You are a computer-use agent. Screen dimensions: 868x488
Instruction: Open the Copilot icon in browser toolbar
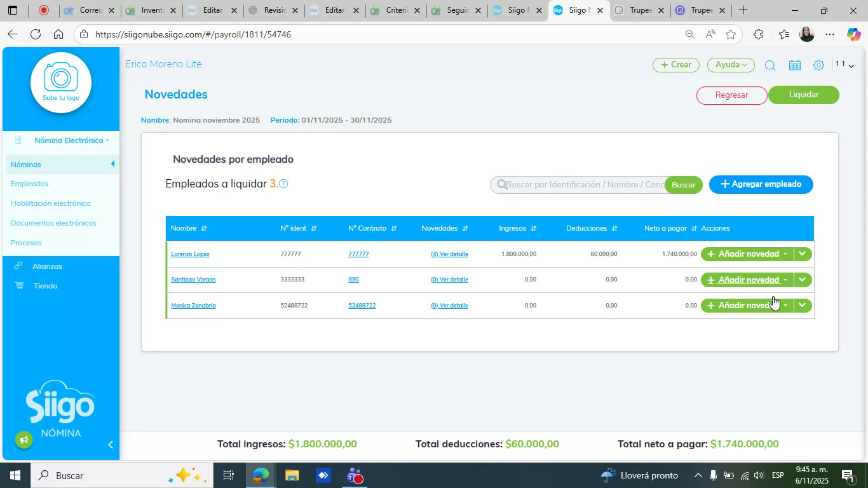tap(854, 34)
